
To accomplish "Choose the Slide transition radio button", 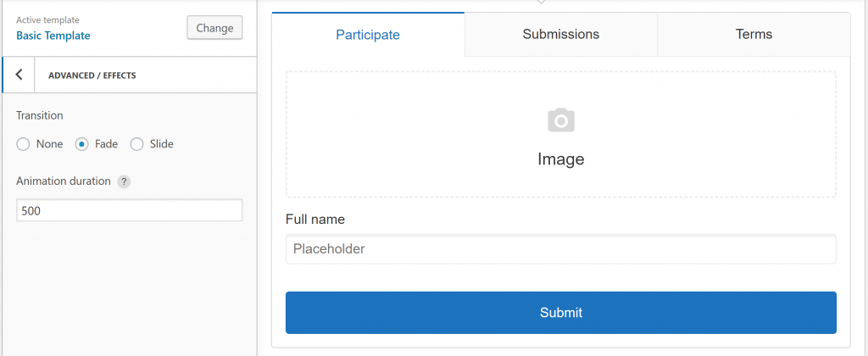I will click(x=136, y=144).
